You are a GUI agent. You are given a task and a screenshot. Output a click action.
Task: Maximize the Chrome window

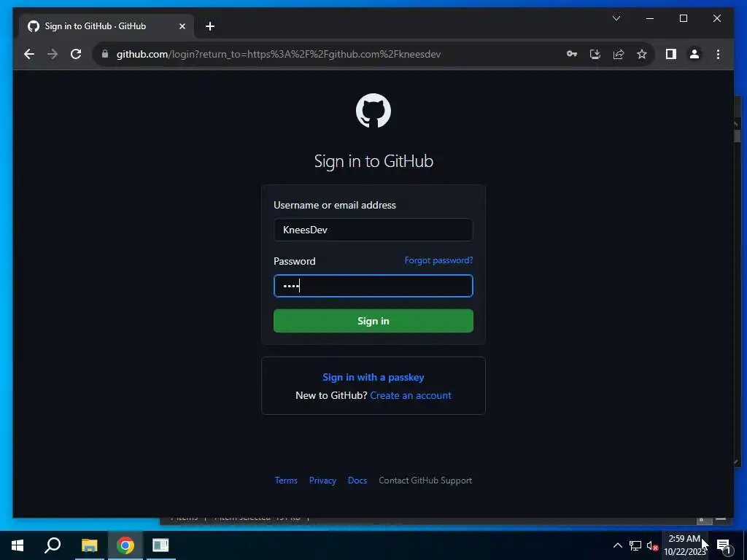(683, 18)
